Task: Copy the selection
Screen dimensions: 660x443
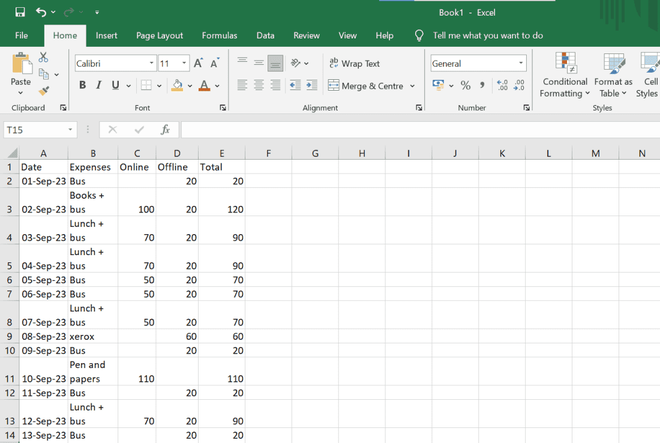Action: (x=44, y=74)
